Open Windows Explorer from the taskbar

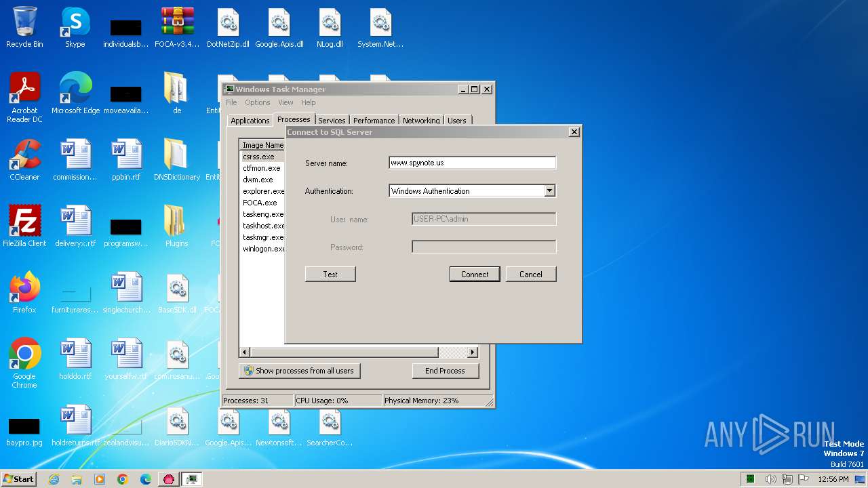[x=77, y=479]
